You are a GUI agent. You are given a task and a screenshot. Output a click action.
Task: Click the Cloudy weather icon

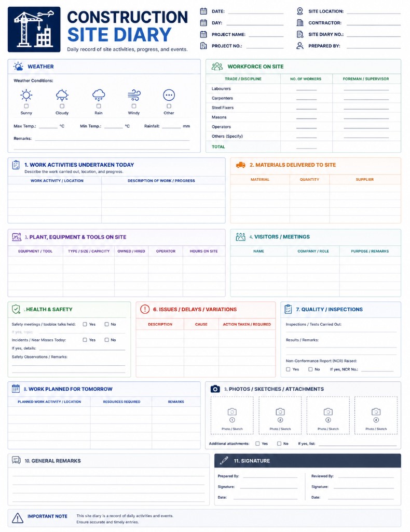[62, 96]
